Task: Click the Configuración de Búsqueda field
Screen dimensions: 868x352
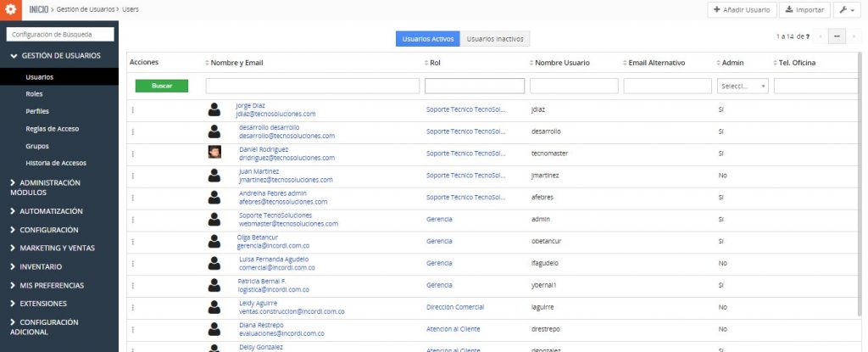Action: click(x=59, y=35)
